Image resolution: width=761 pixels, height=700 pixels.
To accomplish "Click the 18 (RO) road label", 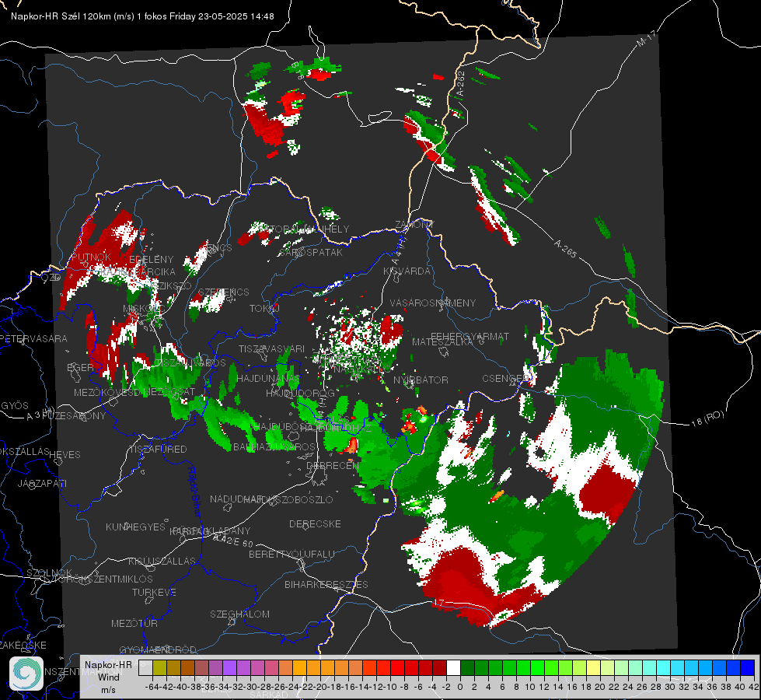I will (707, 418).
